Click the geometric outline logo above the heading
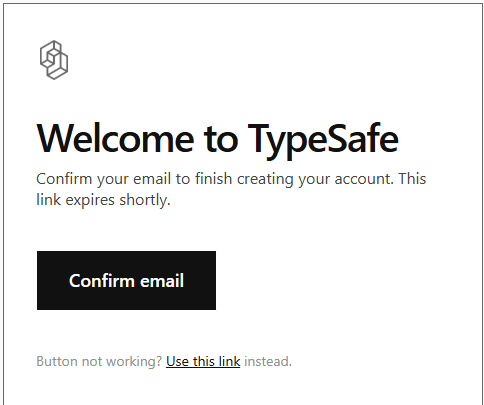Image resolution: width=484 pixels, height=405 pixels. (54, 60)
